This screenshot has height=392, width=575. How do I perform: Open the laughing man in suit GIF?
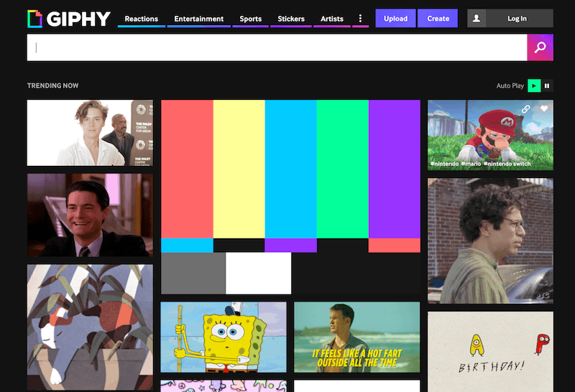point(91,215)
